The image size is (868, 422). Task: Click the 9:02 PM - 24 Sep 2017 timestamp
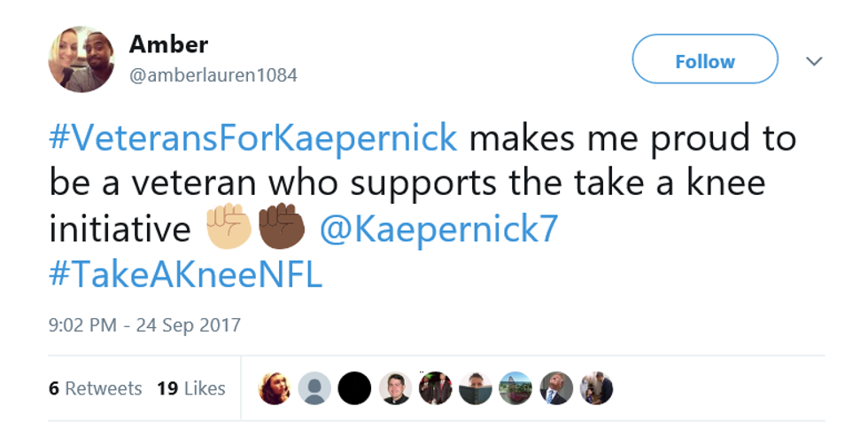coord(144,324)
